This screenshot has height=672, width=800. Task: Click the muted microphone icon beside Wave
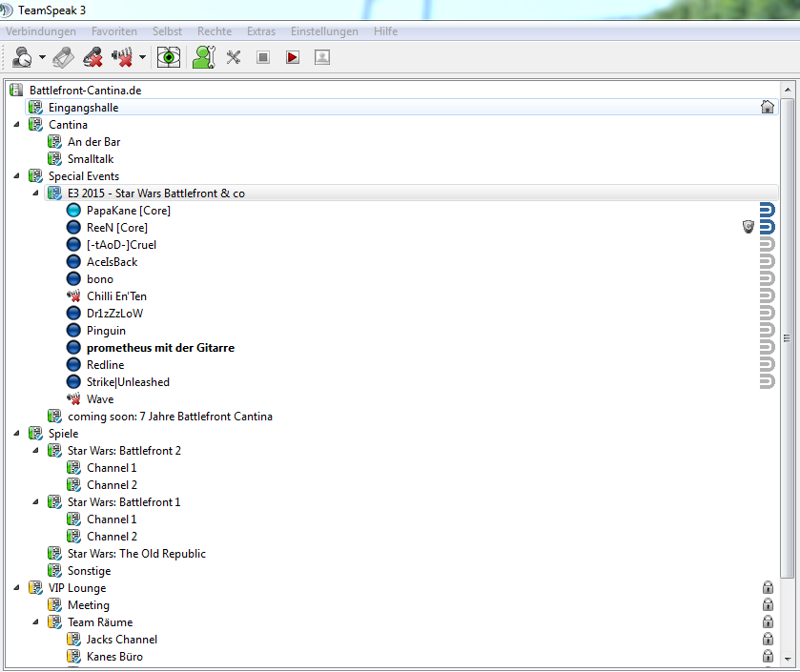click(x=73, y=398)
